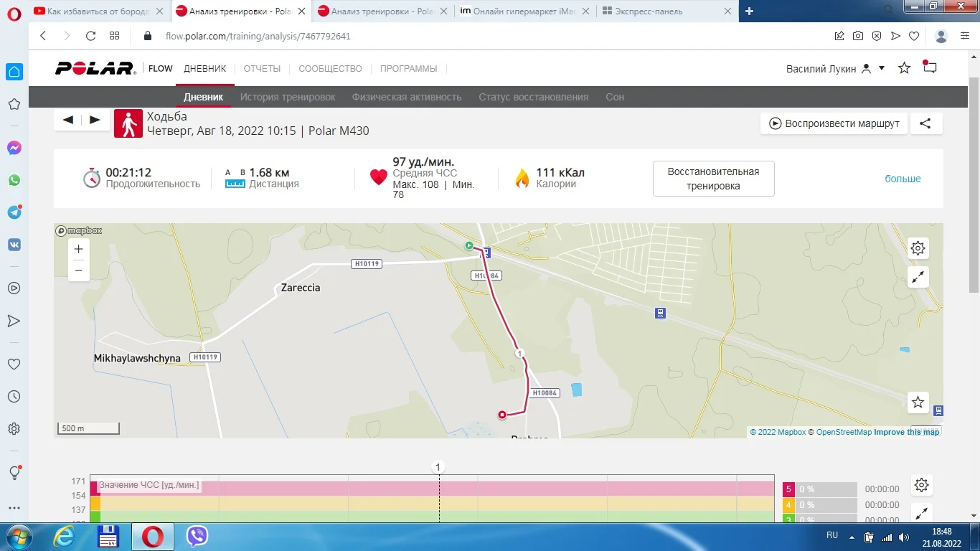
Task: Switch to Экспресс-панель browser tab
Action: (x=666, y=11)
